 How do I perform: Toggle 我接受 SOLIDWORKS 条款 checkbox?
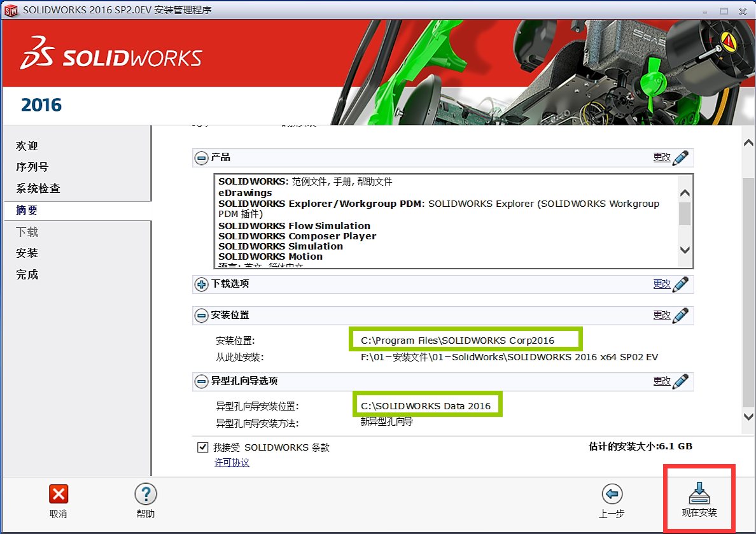(x=203, y=447)
